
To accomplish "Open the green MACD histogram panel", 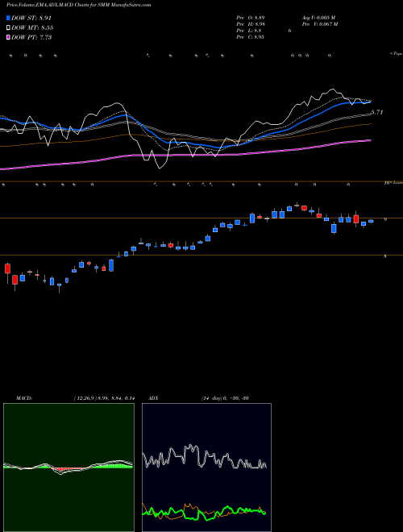I will click(69, 468).
